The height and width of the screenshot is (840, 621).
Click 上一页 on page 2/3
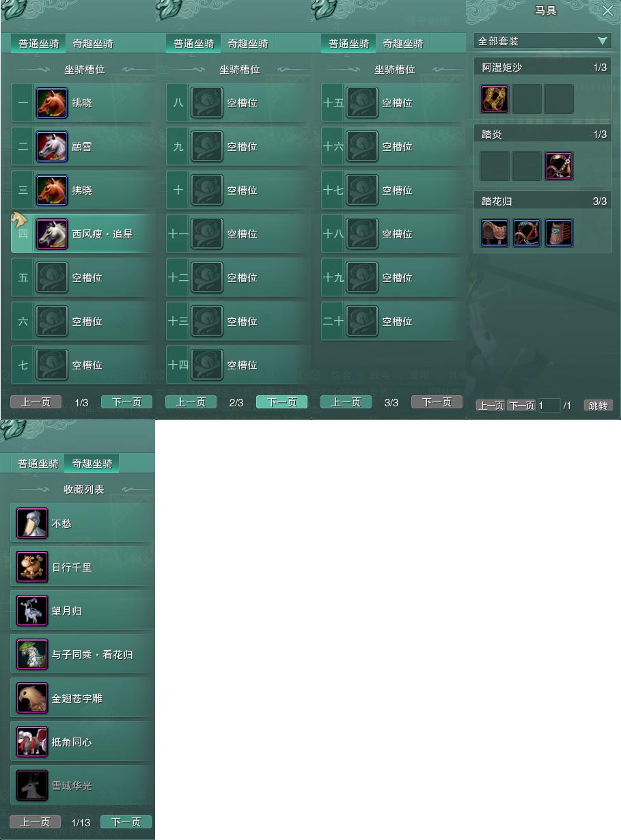pos(191,402)
